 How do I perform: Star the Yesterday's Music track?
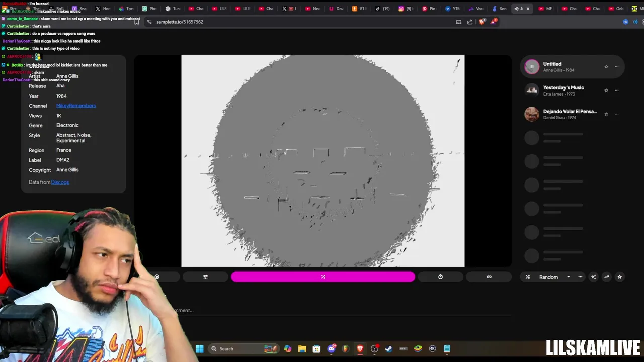606,90
